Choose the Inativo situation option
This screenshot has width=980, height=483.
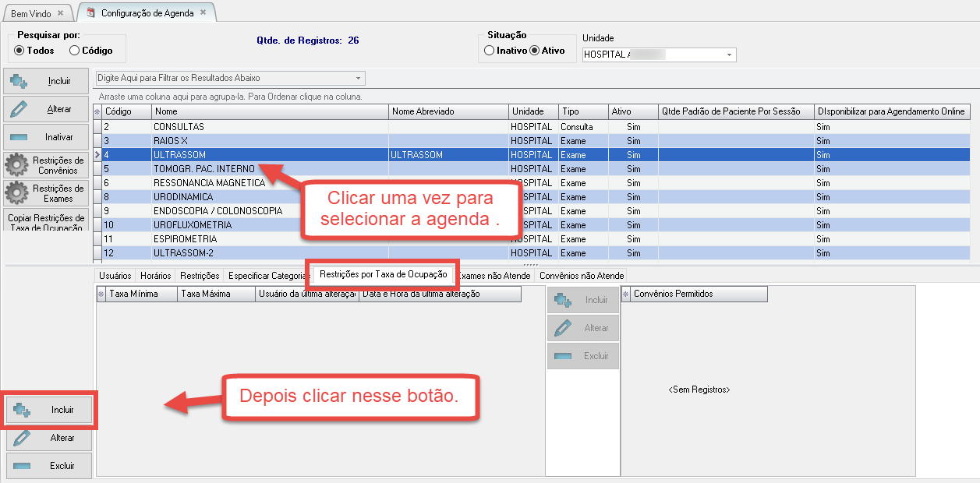[x=489, y=51]
